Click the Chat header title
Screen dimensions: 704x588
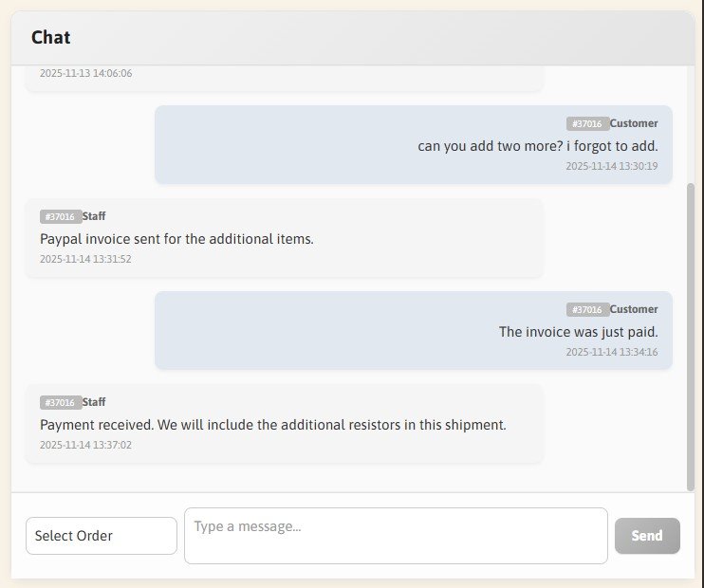point(51,38)
